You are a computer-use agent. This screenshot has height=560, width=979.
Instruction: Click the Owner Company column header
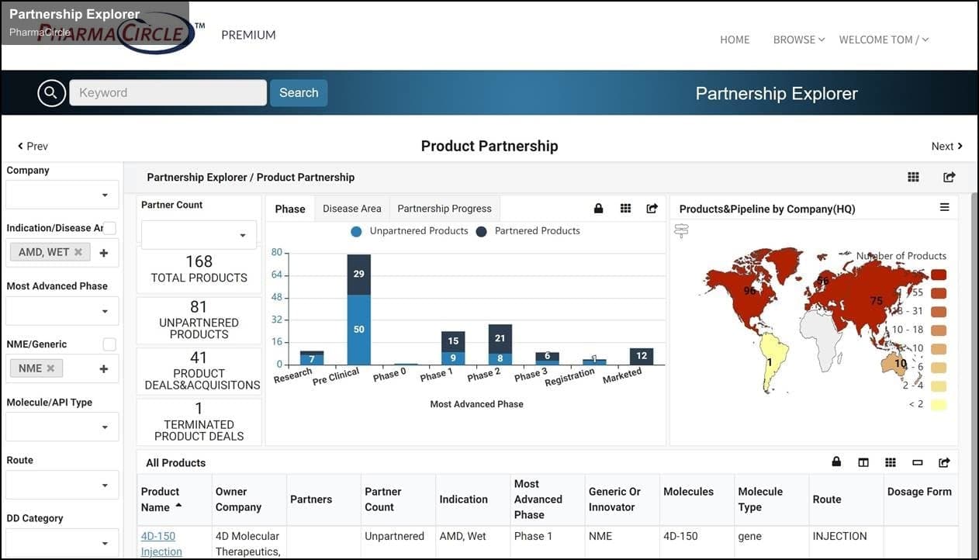tap(249, 500)
